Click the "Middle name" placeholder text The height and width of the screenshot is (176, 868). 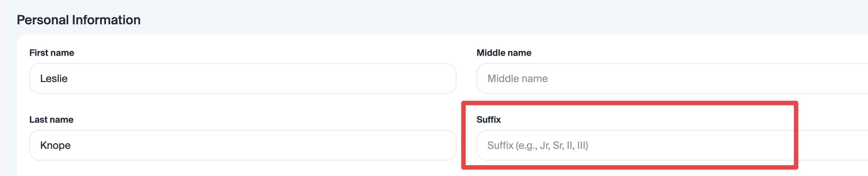517,79
